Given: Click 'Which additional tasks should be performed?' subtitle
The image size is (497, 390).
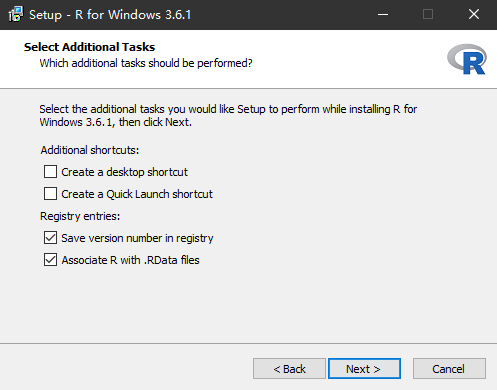Looking at the screenshot, I should pos(146,63).
